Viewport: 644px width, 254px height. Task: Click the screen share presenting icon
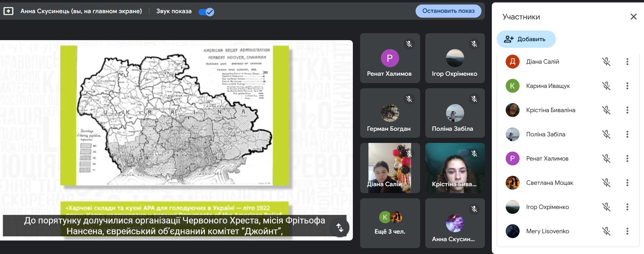point(8,11)
